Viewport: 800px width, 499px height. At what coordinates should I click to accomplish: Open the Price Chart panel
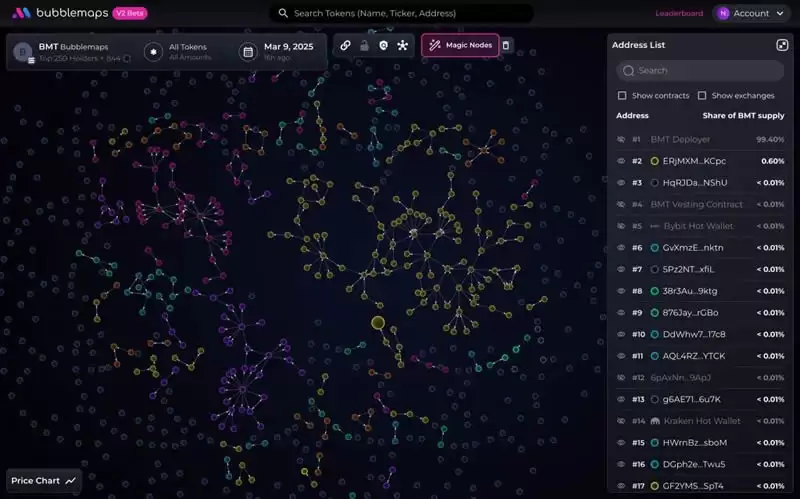43,481
